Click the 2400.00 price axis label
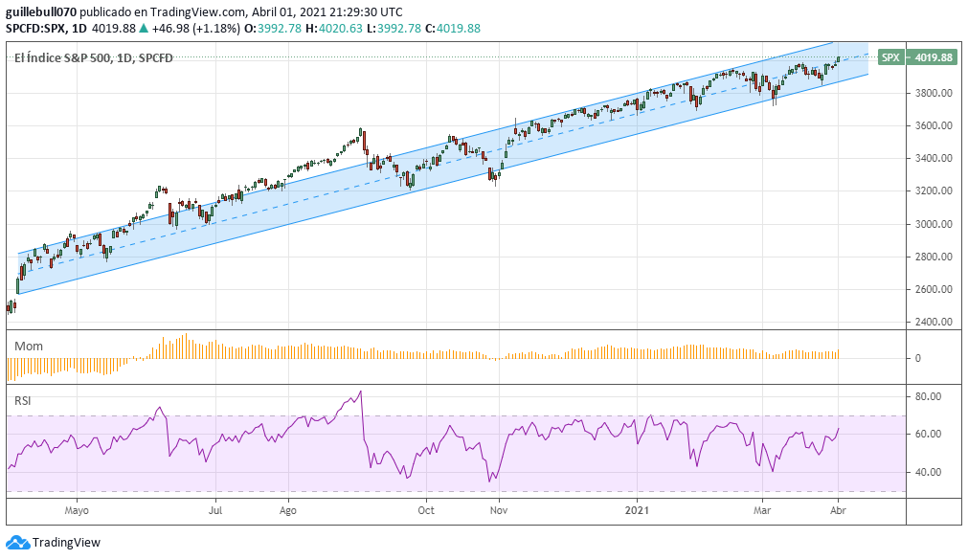 click(x=934, y=322)
